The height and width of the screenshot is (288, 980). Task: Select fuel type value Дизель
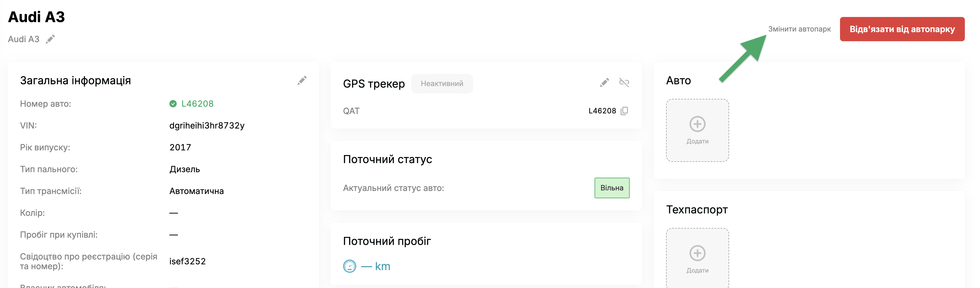point(185,169)
